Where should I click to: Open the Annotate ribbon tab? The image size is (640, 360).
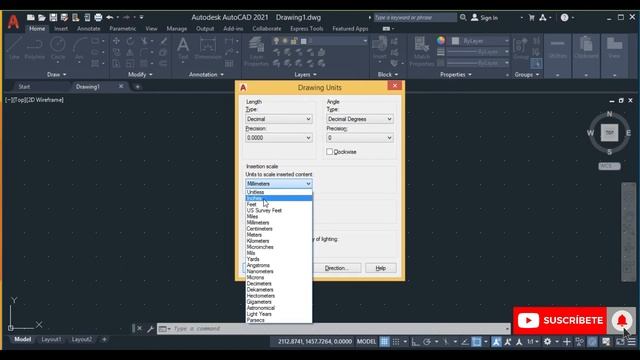pos(89,29)
